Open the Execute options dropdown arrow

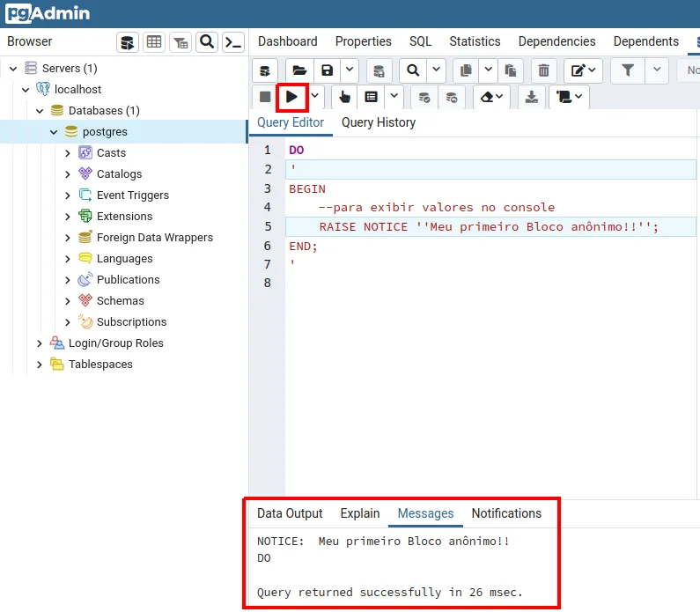[314, 96]
